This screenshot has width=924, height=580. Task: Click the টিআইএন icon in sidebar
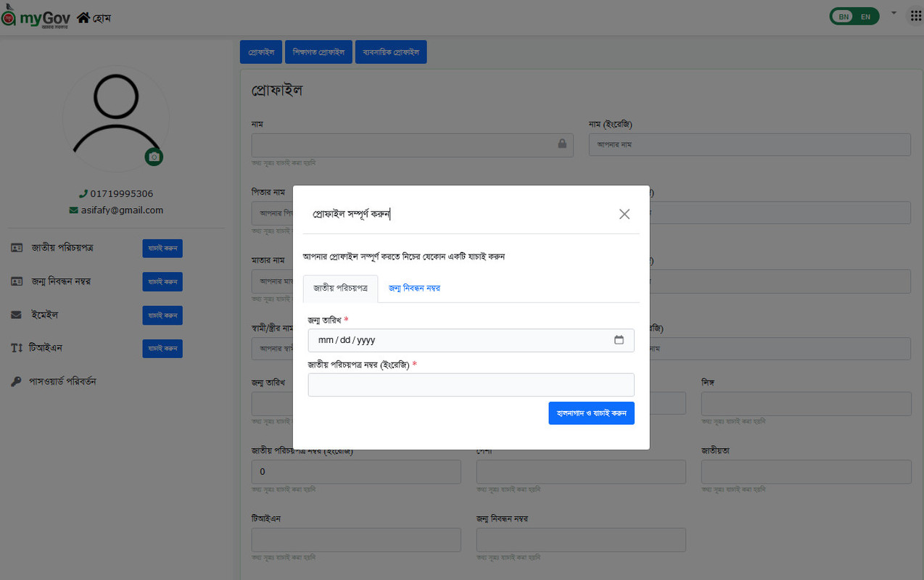pyautogui.click(x=17, y=348)
